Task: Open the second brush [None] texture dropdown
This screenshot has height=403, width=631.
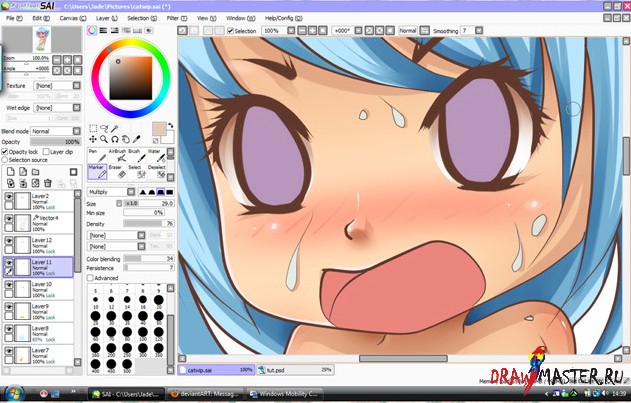Action: [117, 246]
